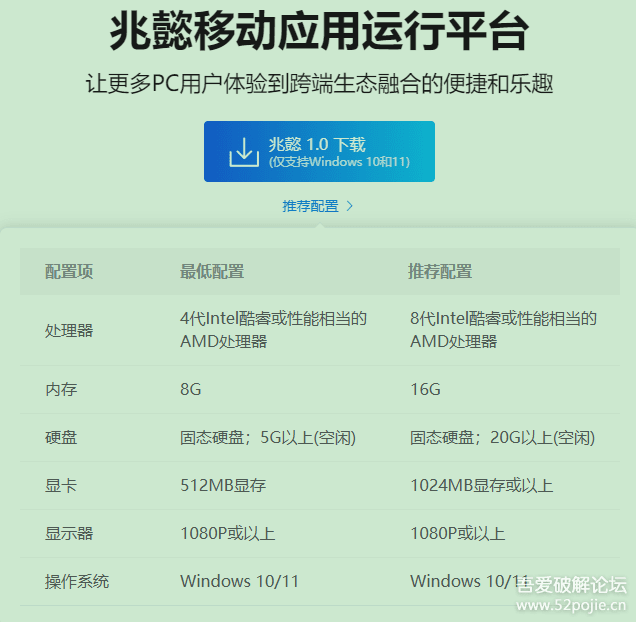
Task: Select the 硬盘 row label
Action: click(x=61, y=438)
